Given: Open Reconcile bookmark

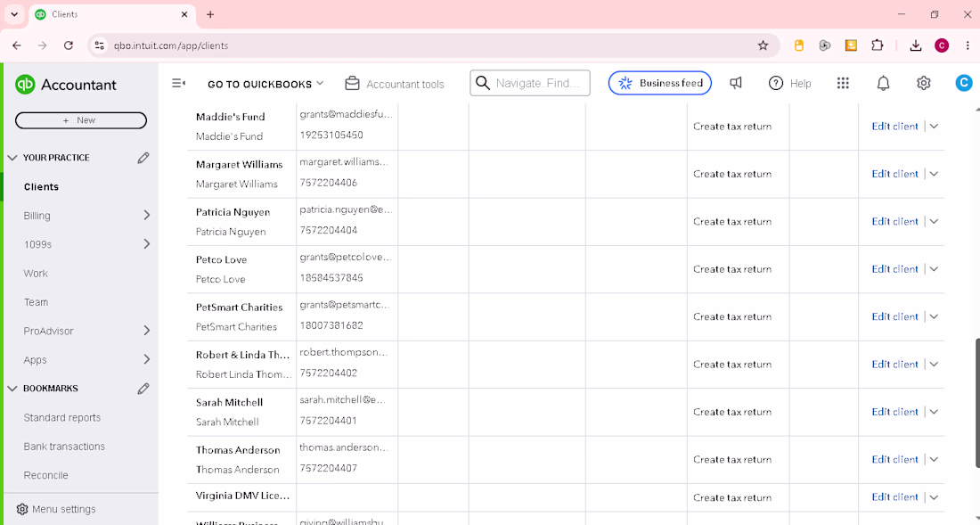Looking at the screenshot, I should pos(45,475).
